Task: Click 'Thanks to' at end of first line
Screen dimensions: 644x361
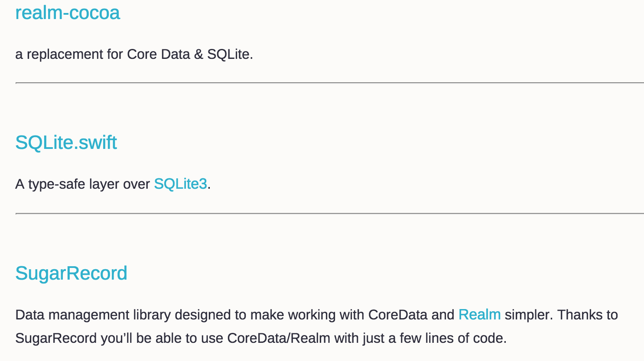Action: pyautogui.click(x=587, y=315)
